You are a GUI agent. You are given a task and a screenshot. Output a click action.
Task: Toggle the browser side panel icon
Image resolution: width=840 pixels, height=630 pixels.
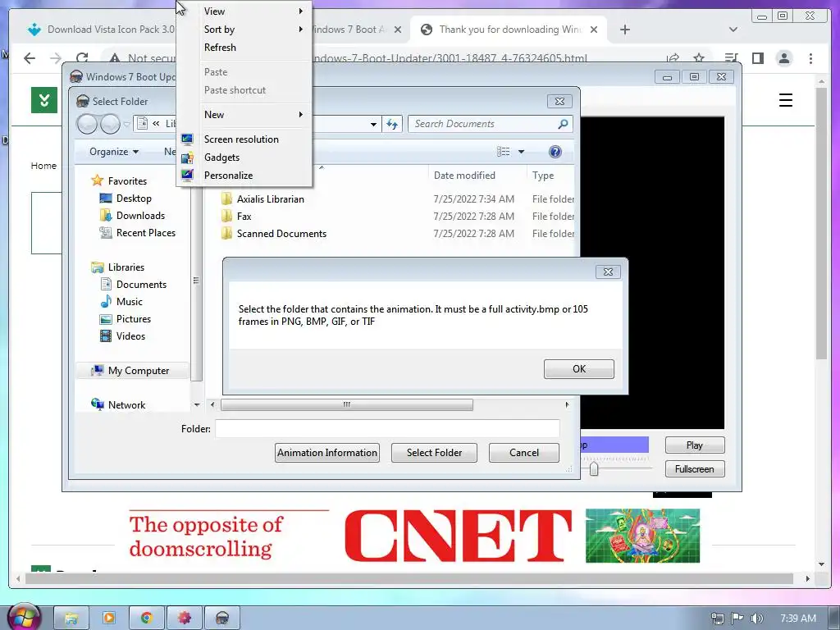pos(757,58)
